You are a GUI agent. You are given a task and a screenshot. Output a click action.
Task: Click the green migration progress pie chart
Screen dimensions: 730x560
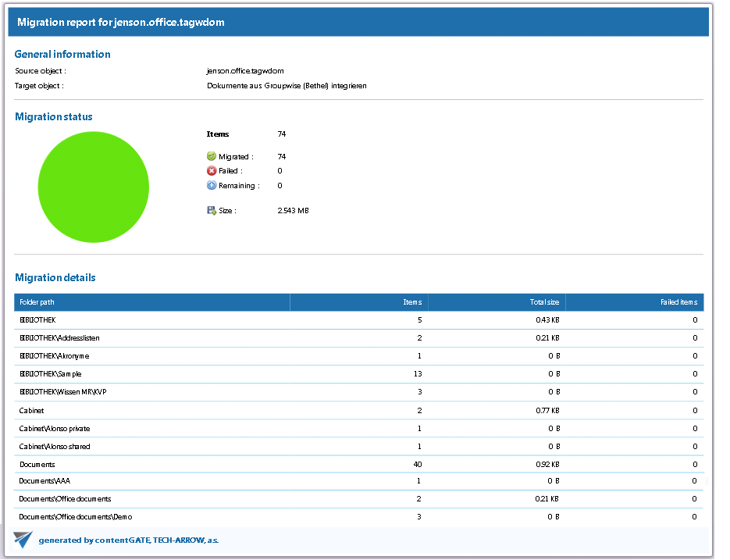(x=93, y=187)
